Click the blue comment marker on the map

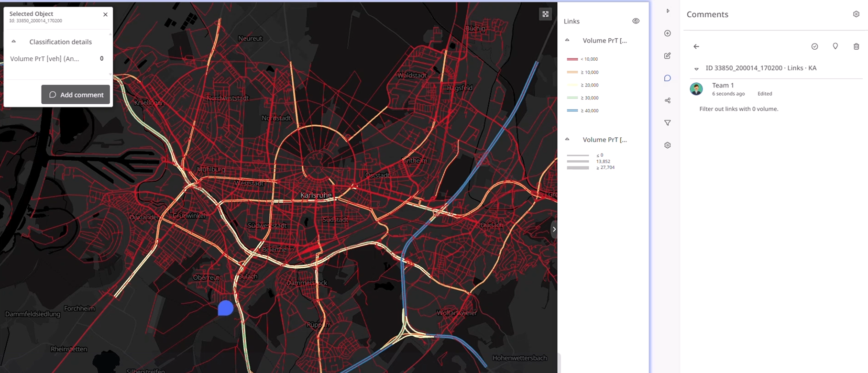(x=225, y=308)
